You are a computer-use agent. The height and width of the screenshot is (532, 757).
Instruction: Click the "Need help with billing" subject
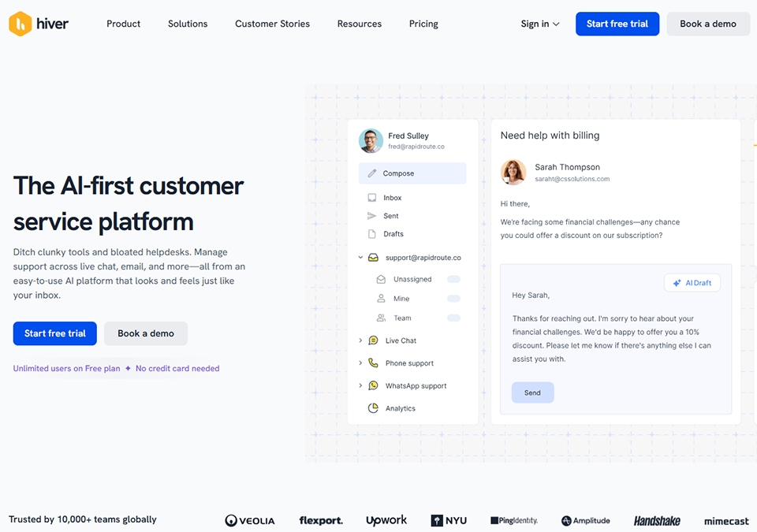click(x=550, y=136)
